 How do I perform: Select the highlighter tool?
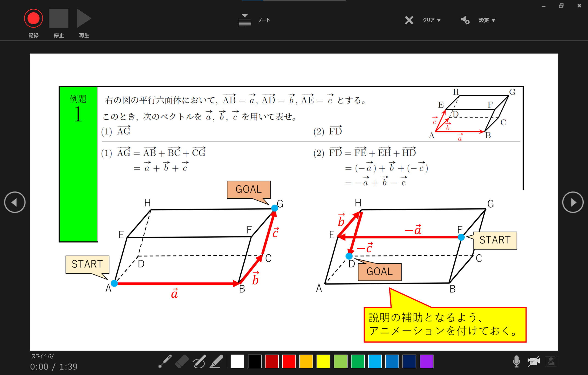pos(216,361)
